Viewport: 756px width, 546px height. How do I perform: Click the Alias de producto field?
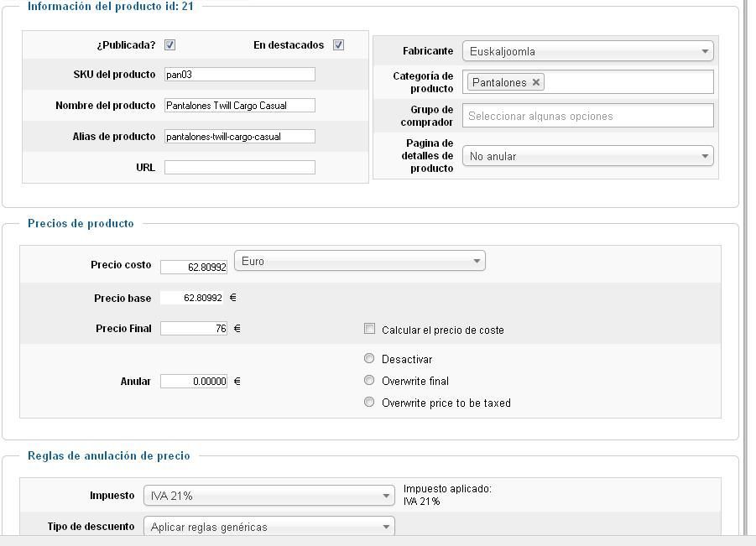[x=240, y=137]
